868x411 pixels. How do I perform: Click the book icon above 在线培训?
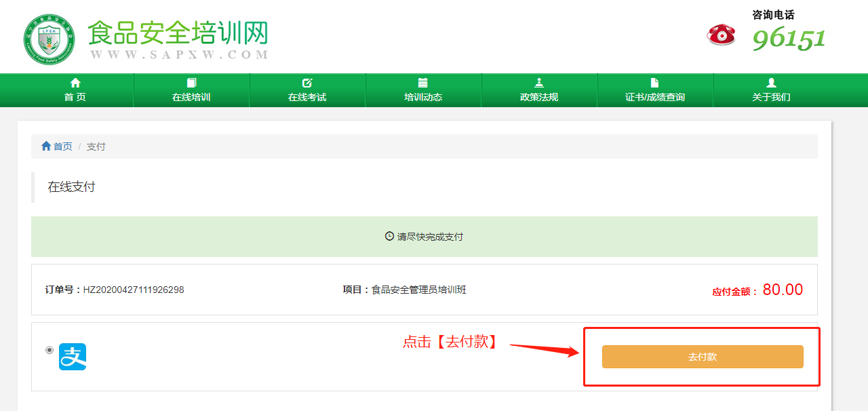[191, 83]
